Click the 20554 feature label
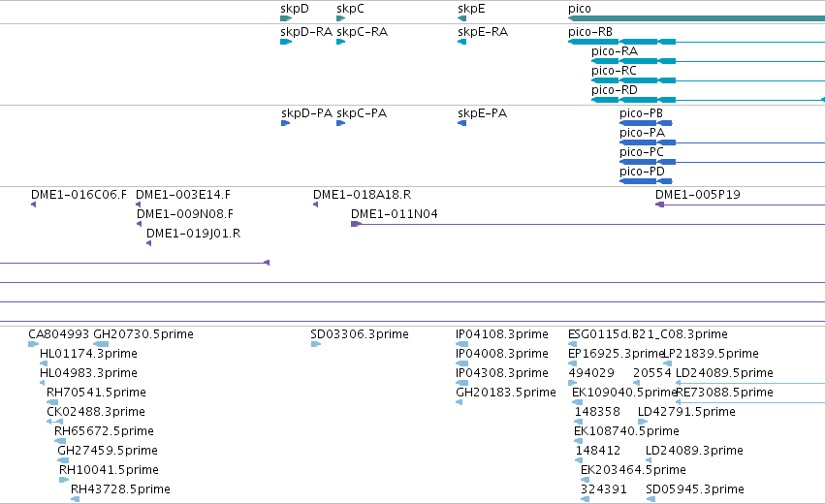The height and width of the screenshot is (504, 825). point(652,373)
